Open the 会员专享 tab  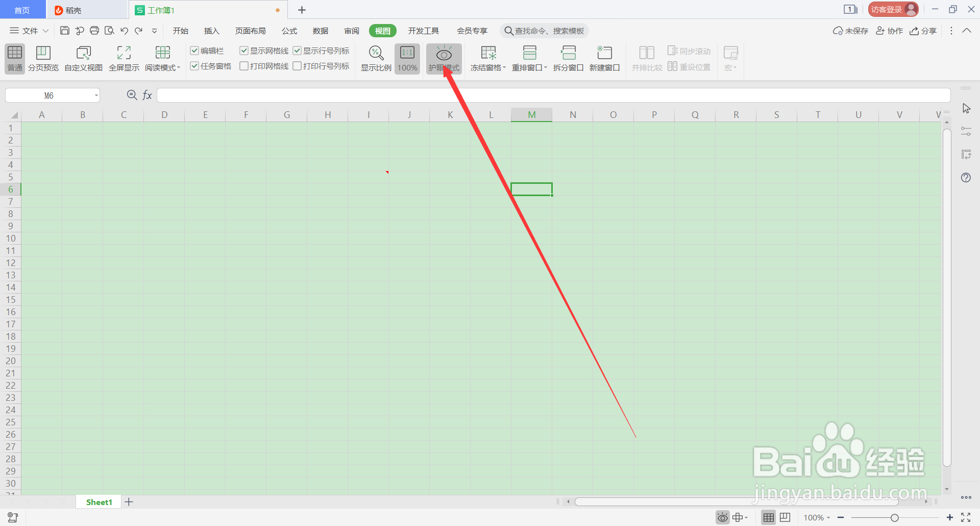tap(472, 31)
